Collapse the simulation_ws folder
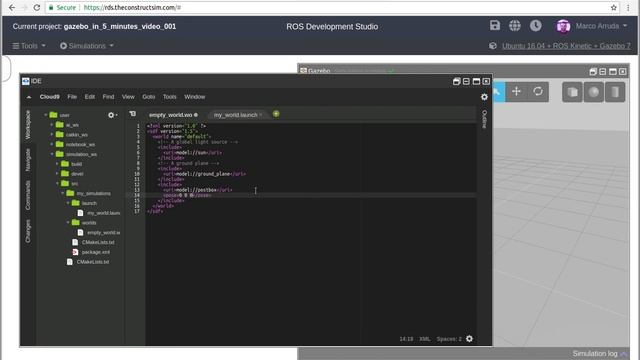 tap(52, 154)
